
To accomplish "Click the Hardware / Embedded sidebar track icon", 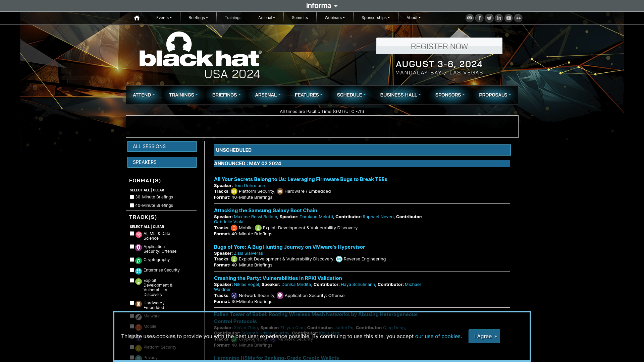I will pyautogui.click(x=139, y=304).
